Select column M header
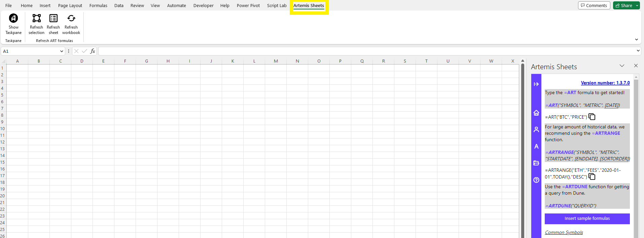The image size is (644, 238). [x=276, y=61]
